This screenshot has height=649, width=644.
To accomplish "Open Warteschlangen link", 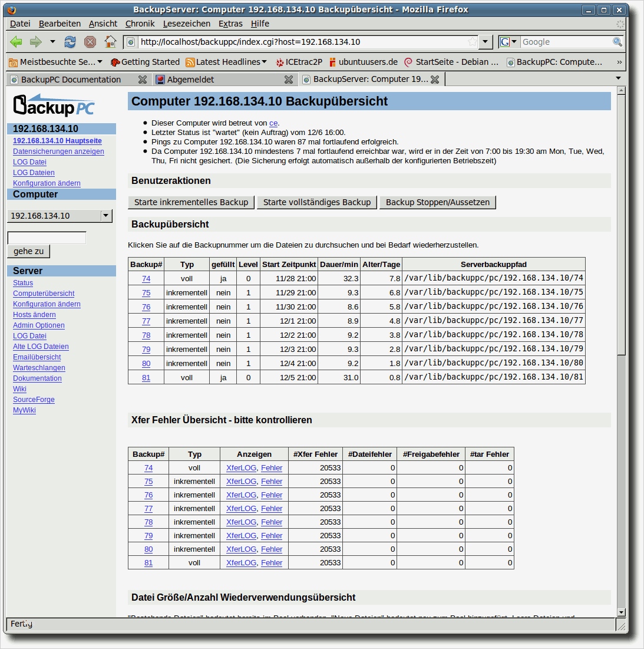I will [39, 368].
